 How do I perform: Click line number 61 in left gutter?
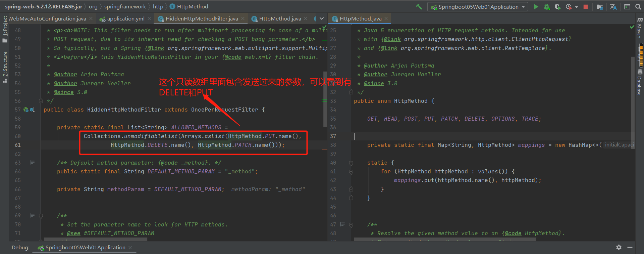coord(18,145)
